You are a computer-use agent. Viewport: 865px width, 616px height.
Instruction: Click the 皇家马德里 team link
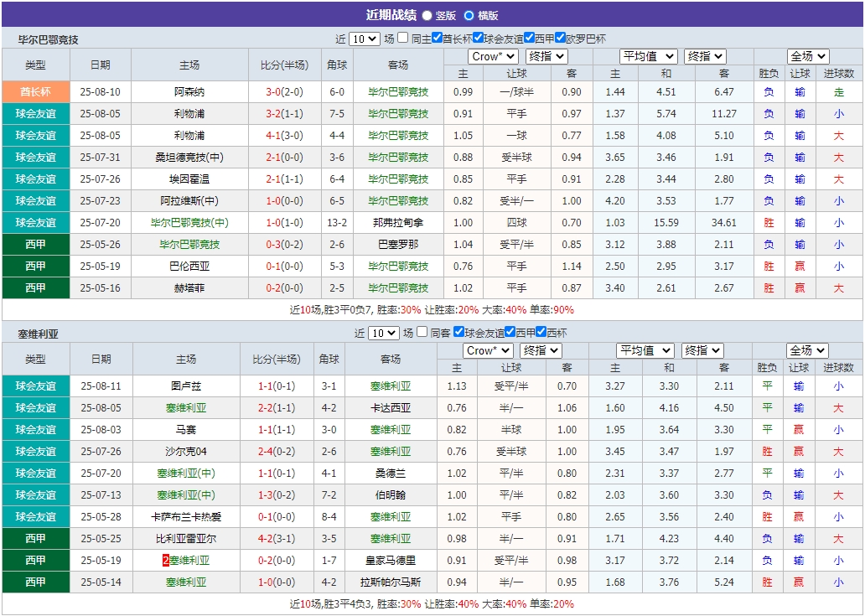click(390, 560)
